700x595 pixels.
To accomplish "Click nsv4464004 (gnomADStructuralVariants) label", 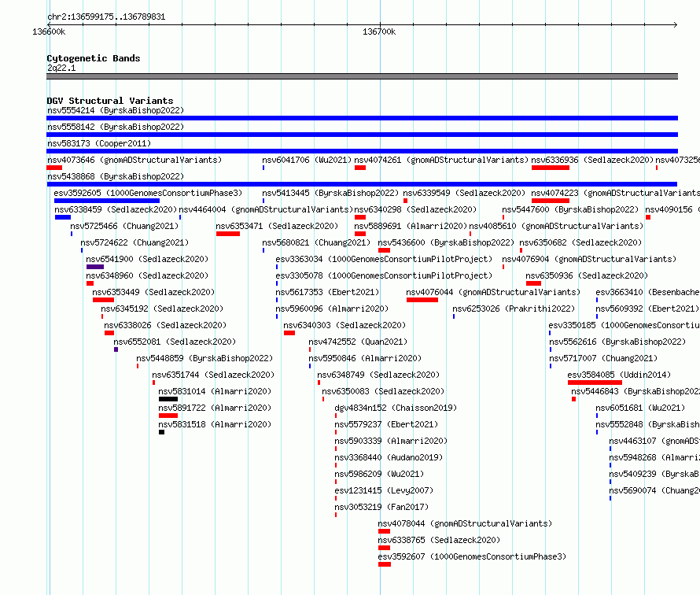I will tap(266, 209).
